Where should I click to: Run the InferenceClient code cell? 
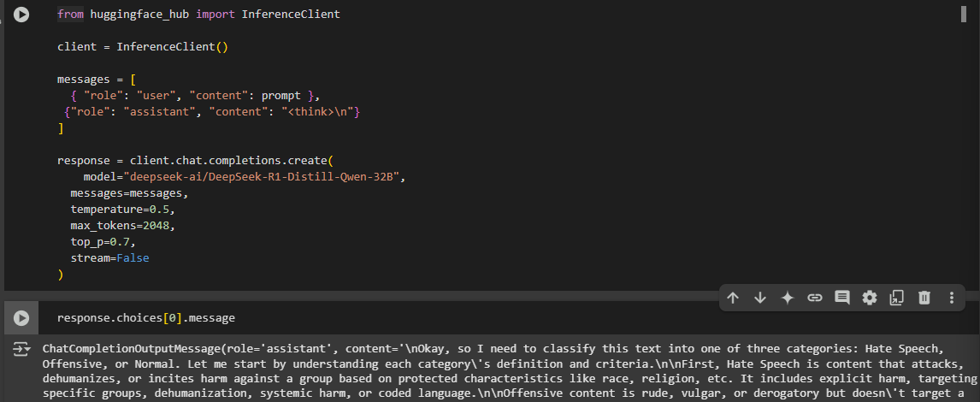click(x=21, y=15)
